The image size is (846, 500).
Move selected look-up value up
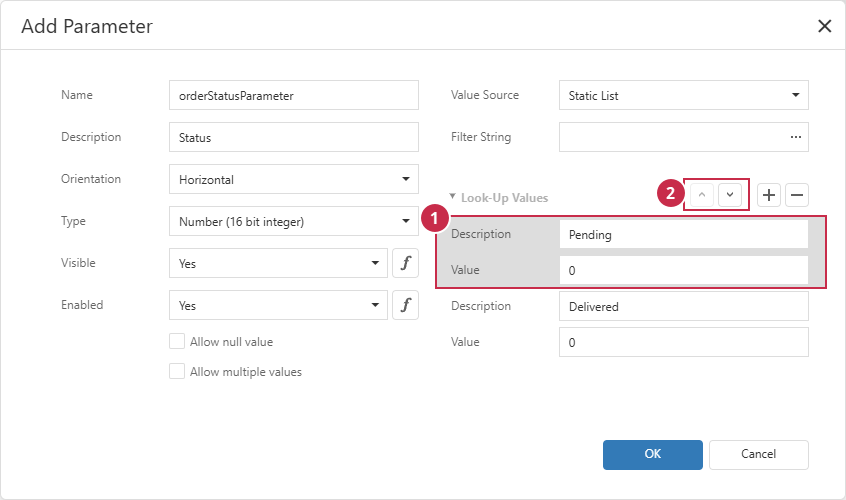click(701, 195)
